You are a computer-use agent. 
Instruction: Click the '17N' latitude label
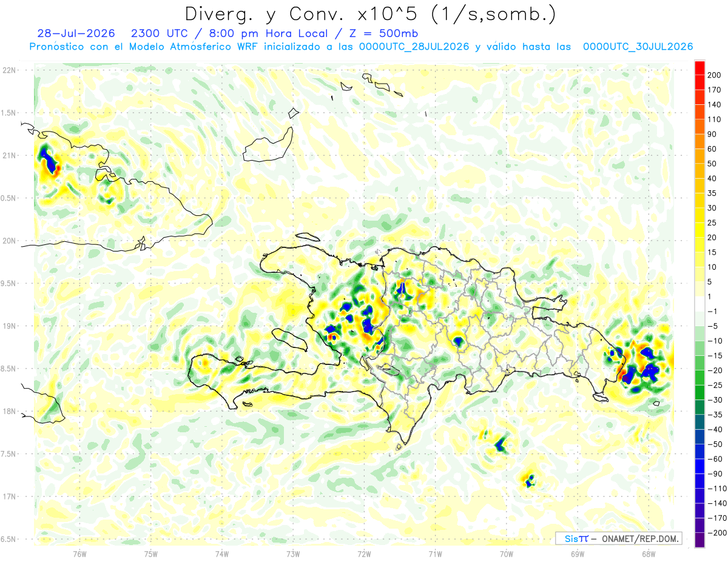click(8, 497)
